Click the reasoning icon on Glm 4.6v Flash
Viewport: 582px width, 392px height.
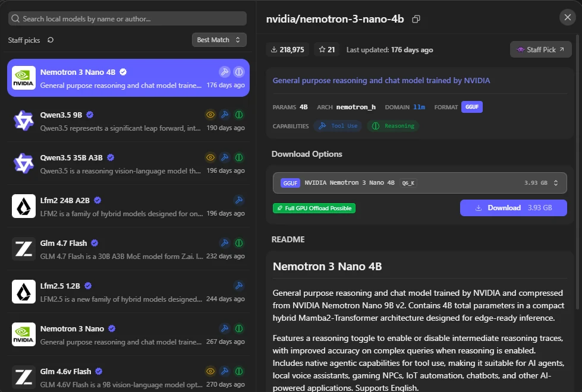click(239, 371)
